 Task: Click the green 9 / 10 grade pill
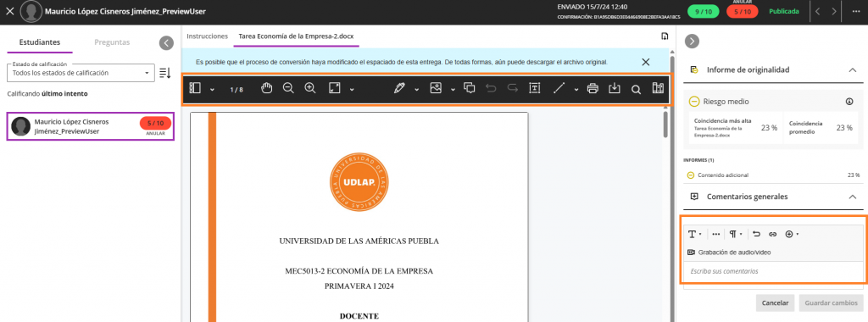(702, 11)
